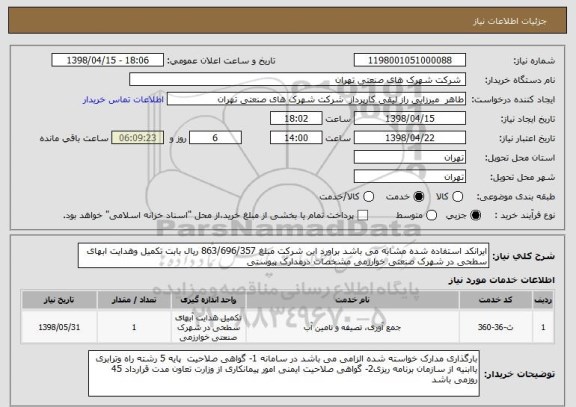Click the نوع فرآیند خرید label
Viewport: 576px width, 407px height.
525,216
